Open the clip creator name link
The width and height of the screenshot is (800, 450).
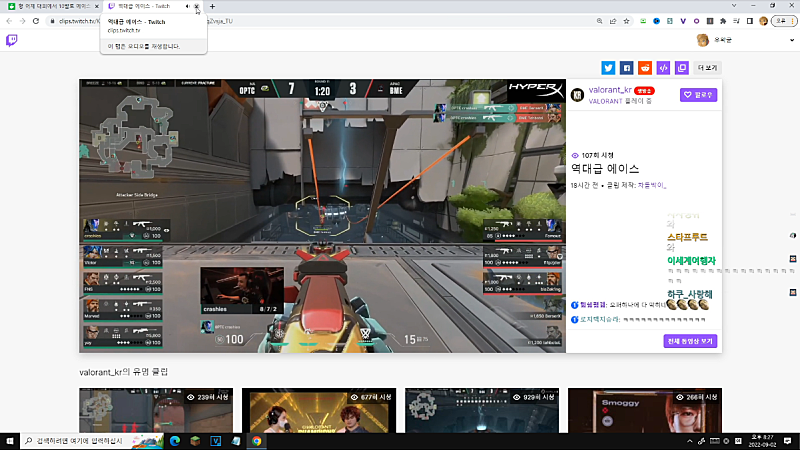coord(652,185)
